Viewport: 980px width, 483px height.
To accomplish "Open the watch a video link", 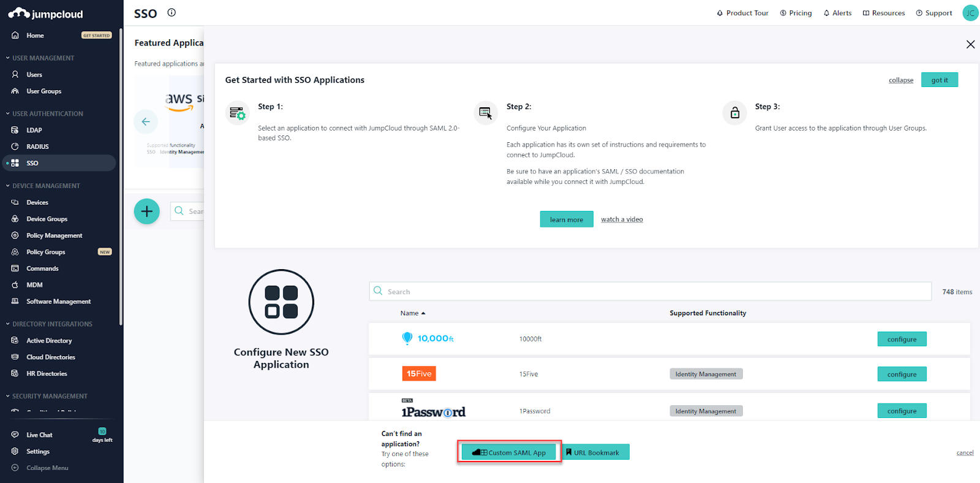I will [x=622, y=219].
